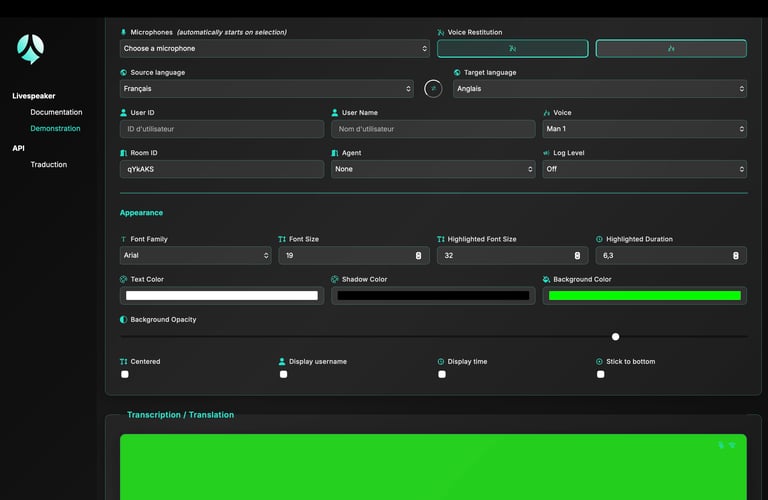
Task: Click the User Name input field
Action: click(433, 129)
